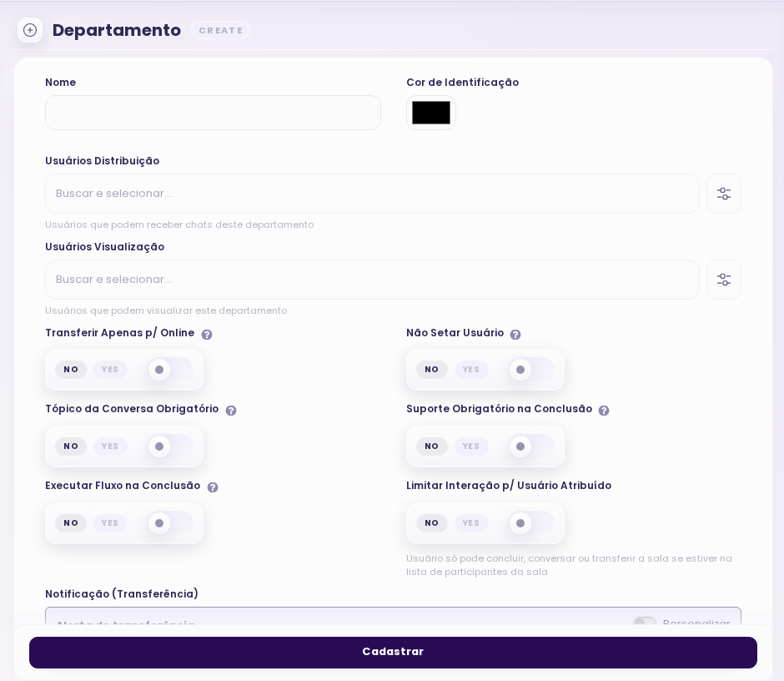The width and height of the screenshot is (784, 681).
Task: Select YES for Não Setar Usuário
Action: tap(471, 370)
